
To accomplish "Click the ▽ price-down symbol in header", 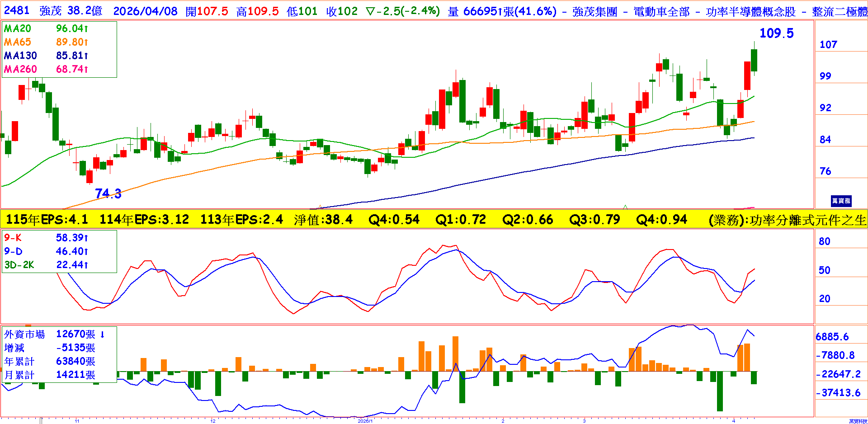I will point(370,11).
